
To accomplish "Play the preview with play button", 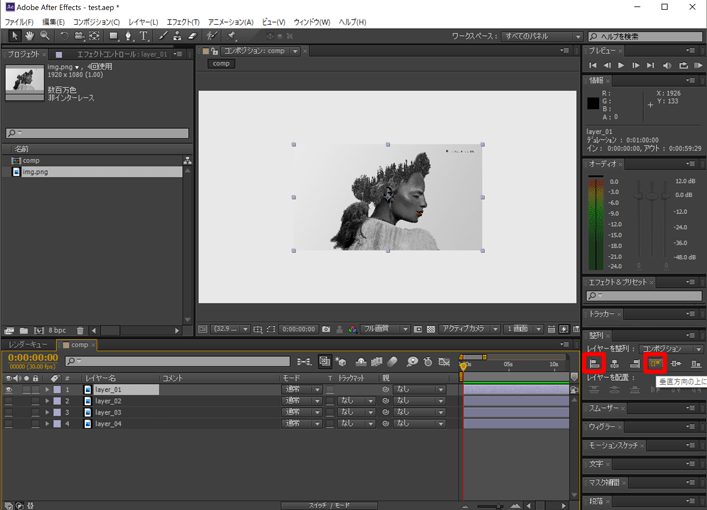I will click(621, 65).
